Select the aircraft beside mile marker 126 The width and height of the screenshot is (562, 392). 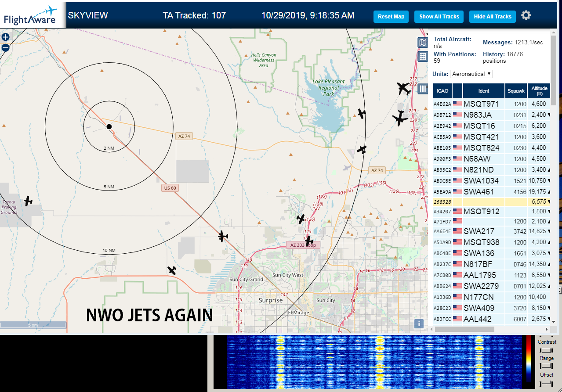coord(301,218)
